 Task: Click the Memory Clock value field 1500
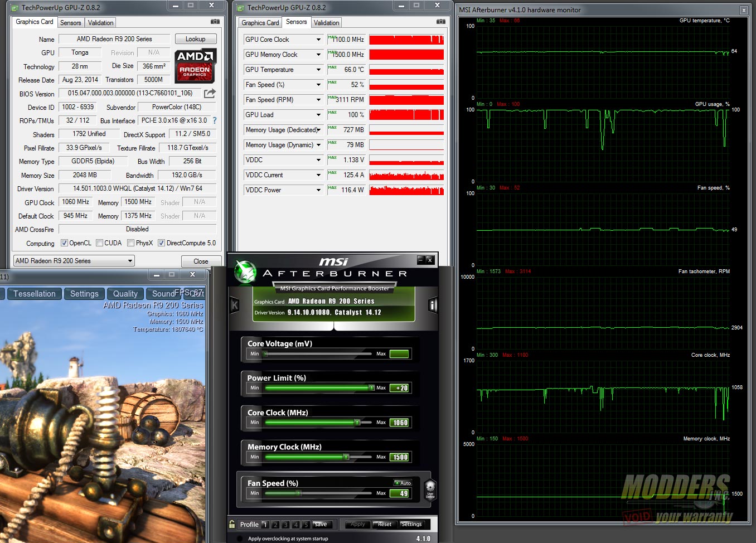[x=400, y=457]
